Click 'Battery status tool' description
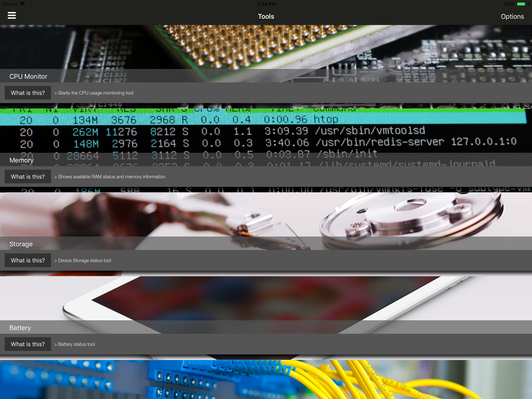 (76, 344)
